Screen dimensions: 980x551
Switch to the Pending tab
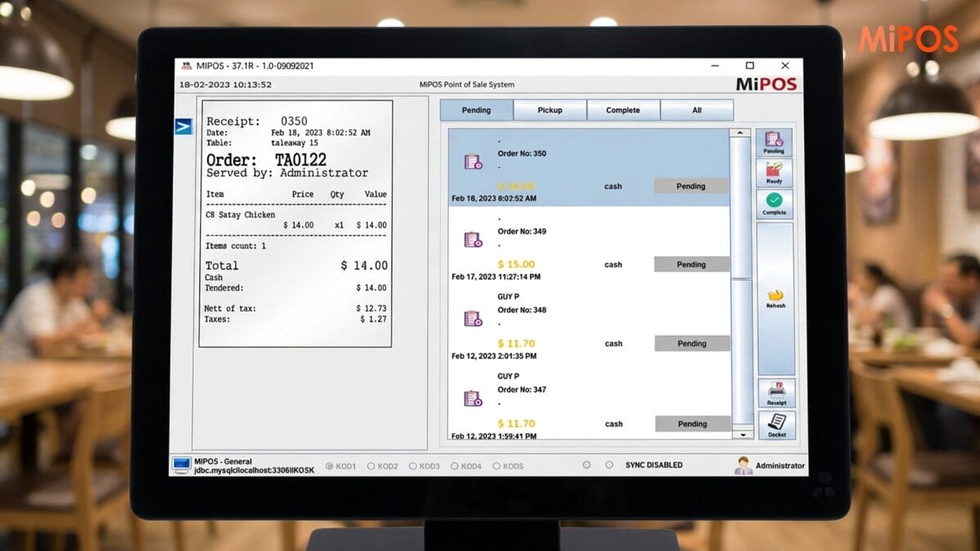pyautogui.click(x=477, y=110)
